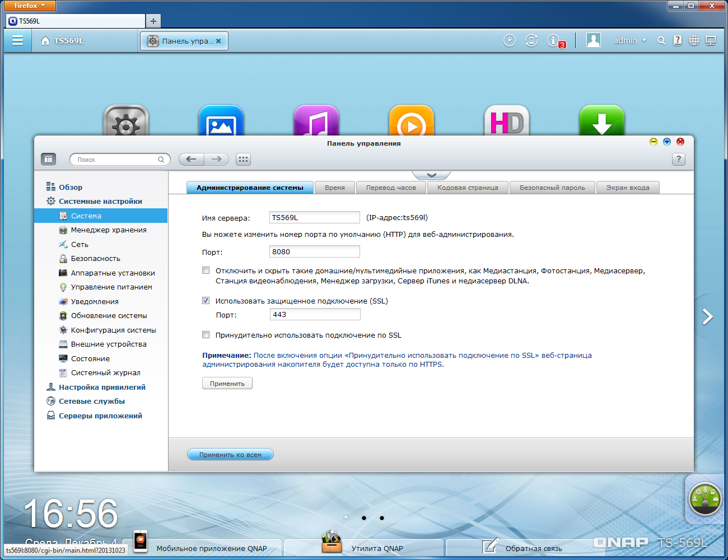Switch to Безопасный пароль tab
The image size is (728, 560).
click(x=552, y=188)
